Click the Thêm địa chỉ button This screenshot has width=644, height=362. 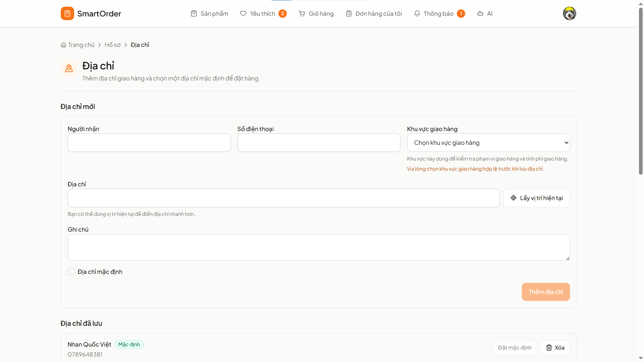click(545, 292)
